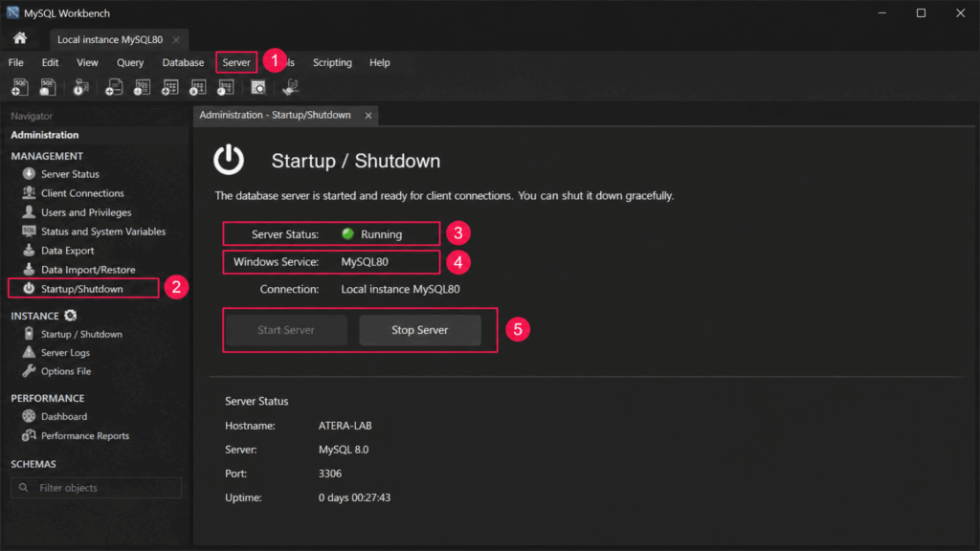Close the Local instance MySQL80 tab
This screenshot has height=551, width=980.
(176, 39)
